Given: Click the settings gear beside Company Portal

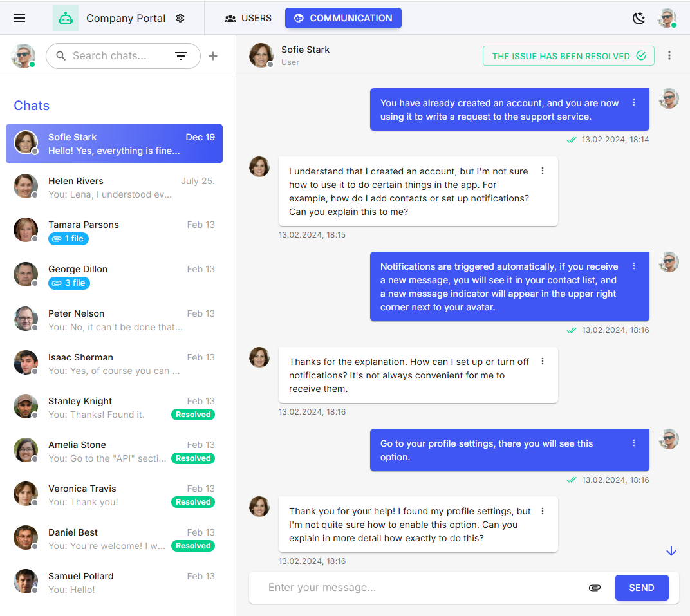Looking at the screenshot, I should point(180,18).
